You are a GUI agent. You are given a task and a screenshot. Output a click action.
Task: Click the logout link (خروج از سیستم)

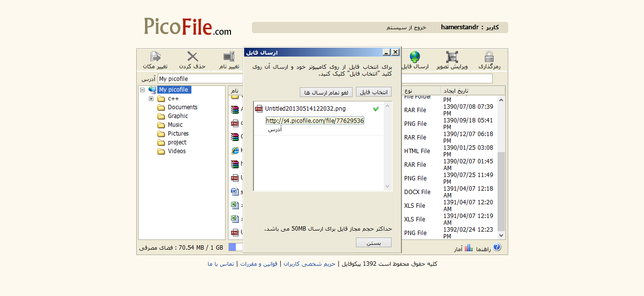pyautogui.click(x=407, y=27)
